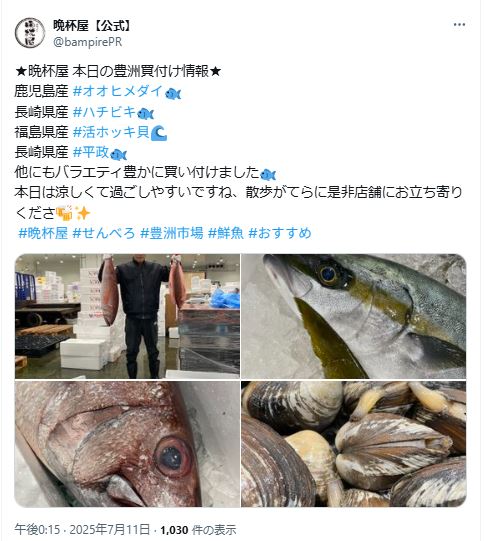View photo of man holding two fish
The height and width of the screenshot is (541, 484).
127,316
